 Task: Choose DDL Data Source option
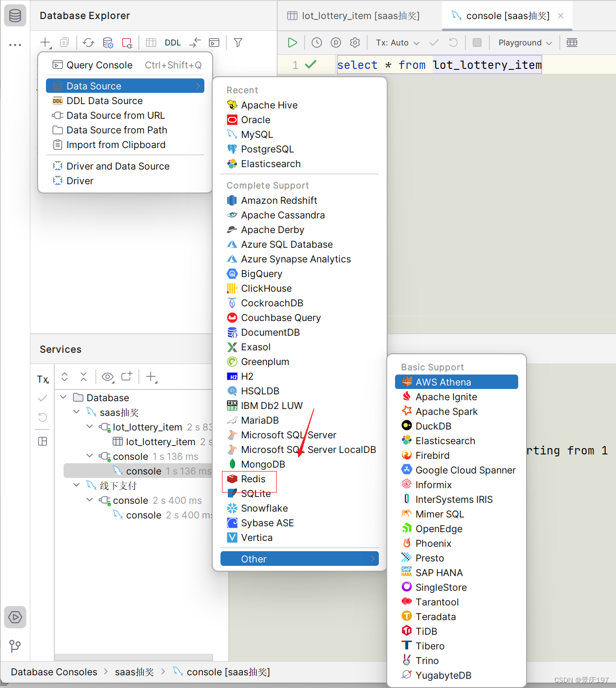(x=125, y=101)
